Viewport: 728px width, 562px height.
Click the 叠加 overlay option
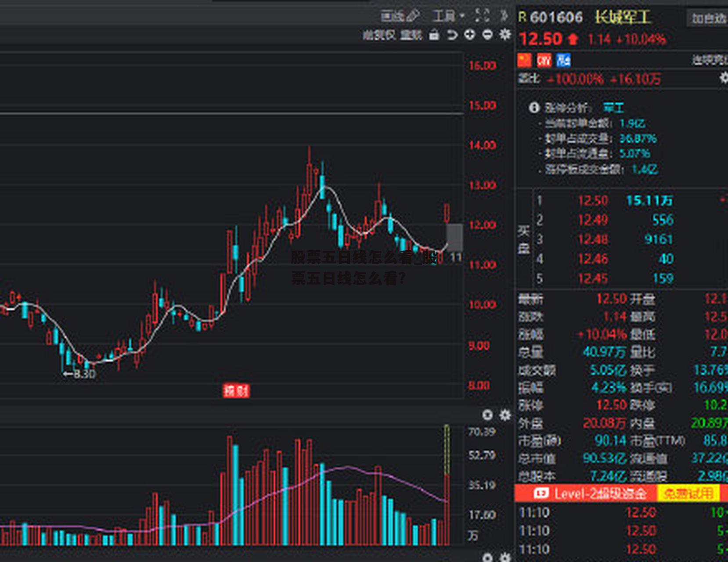tap(411, 35)
